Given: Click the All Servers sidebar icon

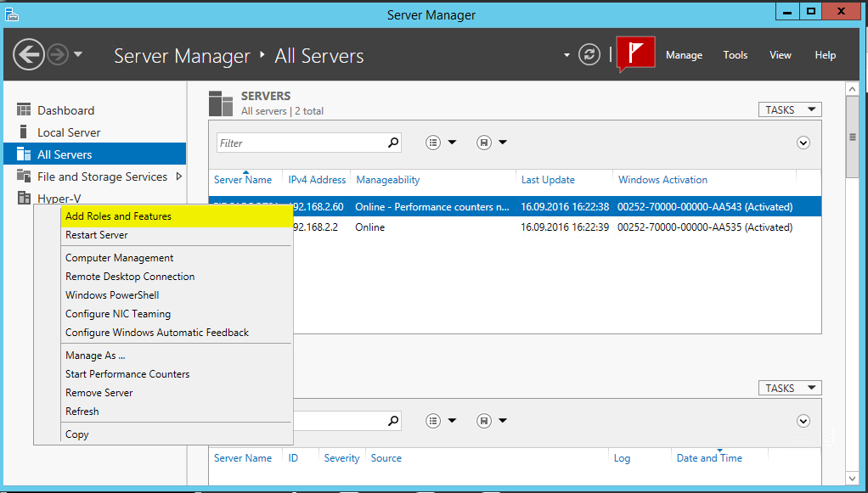Looking at the screenshot, I should [x=24, y=154].
